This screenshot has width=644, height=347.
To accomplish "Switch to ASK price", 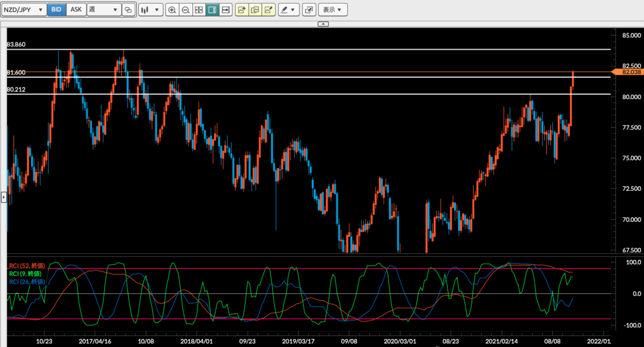I will (x=76, y=9).
